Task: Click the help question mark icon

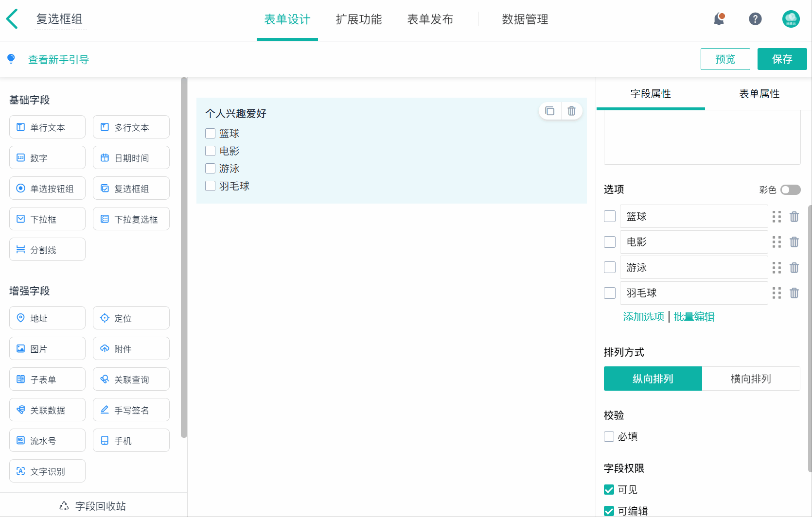Action: [x=755, y=19]
